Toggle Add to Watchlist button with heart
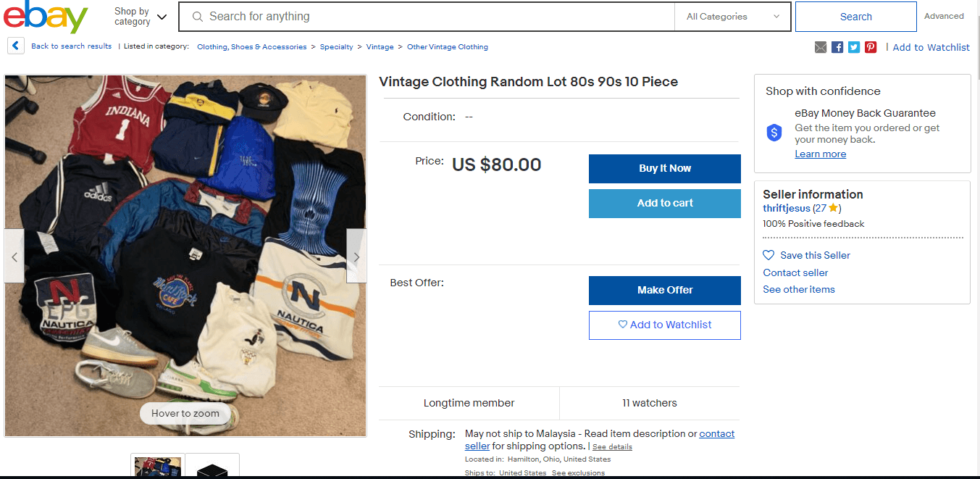 click(664, 325)
